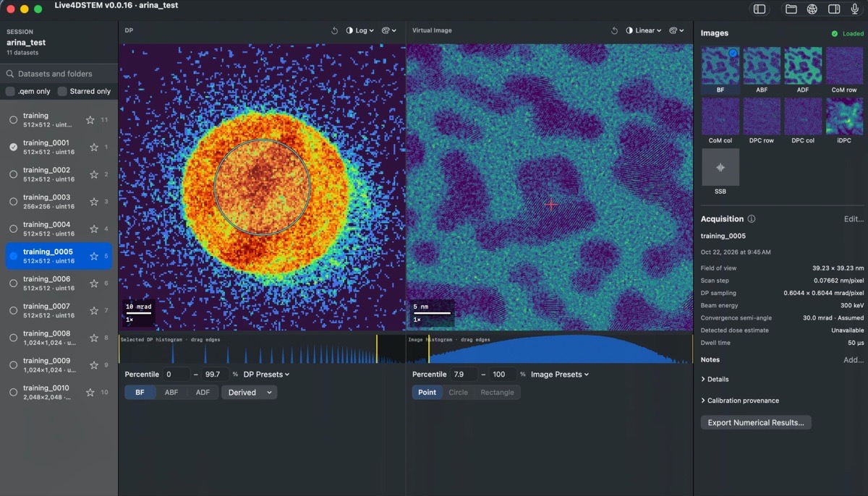Enable the Starred only checkbox
The image size is (868, 496).
[62, 91]
